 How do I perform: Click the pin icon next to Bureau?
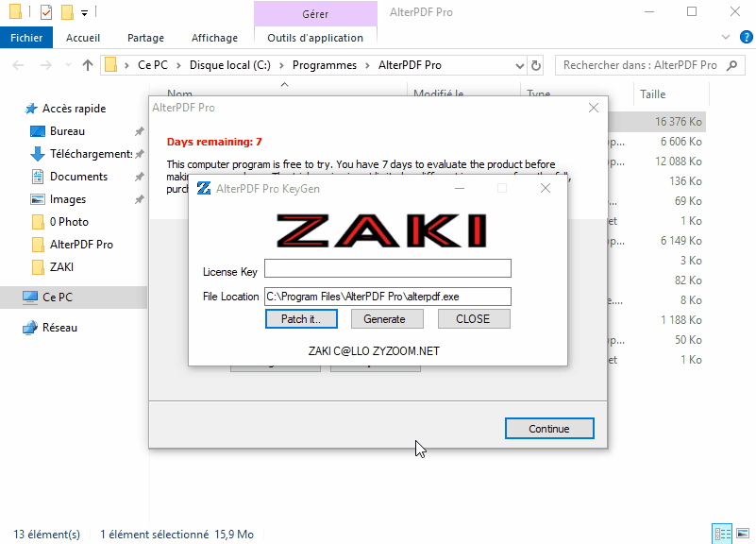click(x=140, y=131)
